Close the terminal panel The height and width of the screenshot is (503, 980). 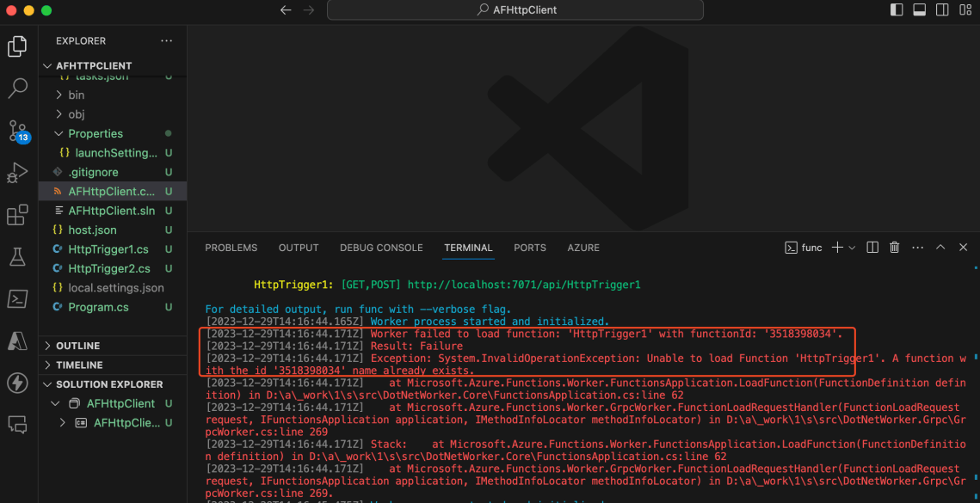pyautogui.click(x=963, y=248)
